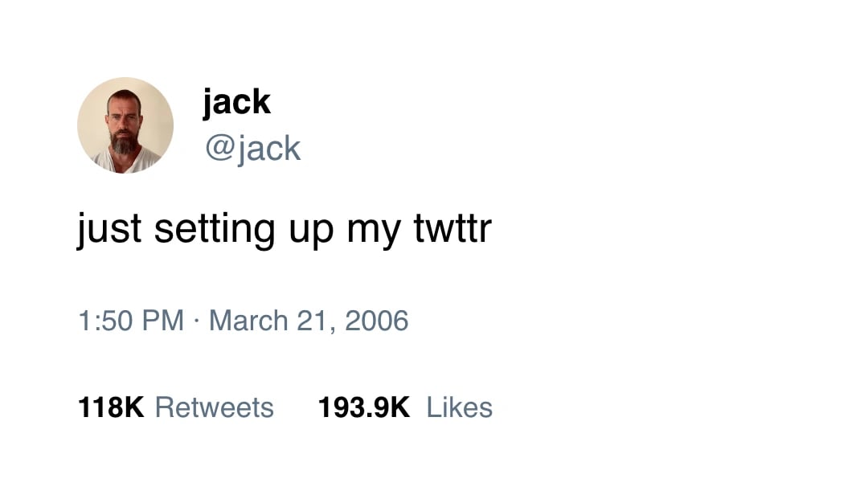Screen dimensions: 868x503
Task: Click the year 2006 in the date
Action: tap(376, 321)
